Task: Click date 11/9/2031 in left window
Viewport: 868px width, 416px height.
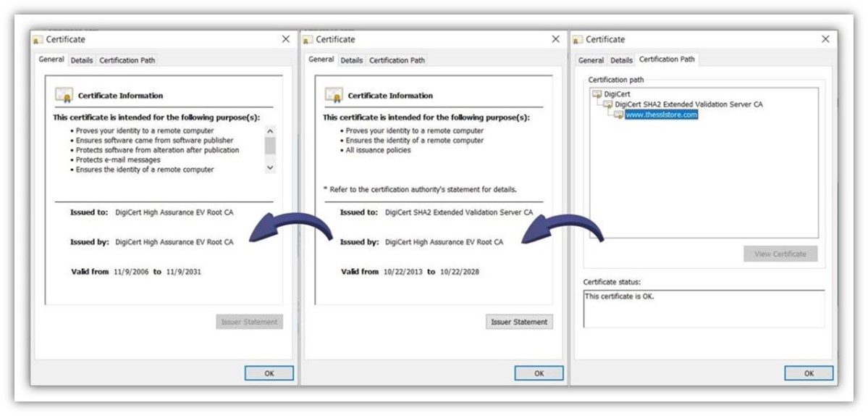Action: tap(183, 272)
